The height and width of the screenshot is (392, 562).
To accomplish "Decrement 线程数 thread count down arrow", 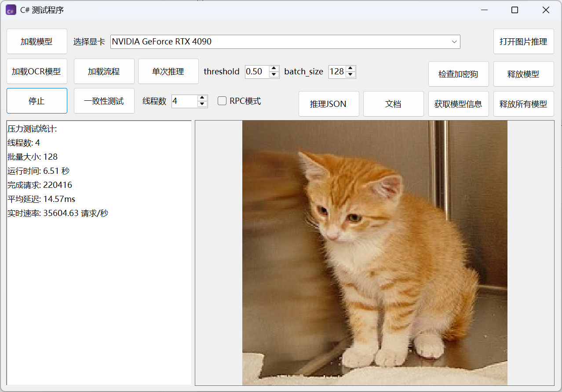I will (202, 104).
